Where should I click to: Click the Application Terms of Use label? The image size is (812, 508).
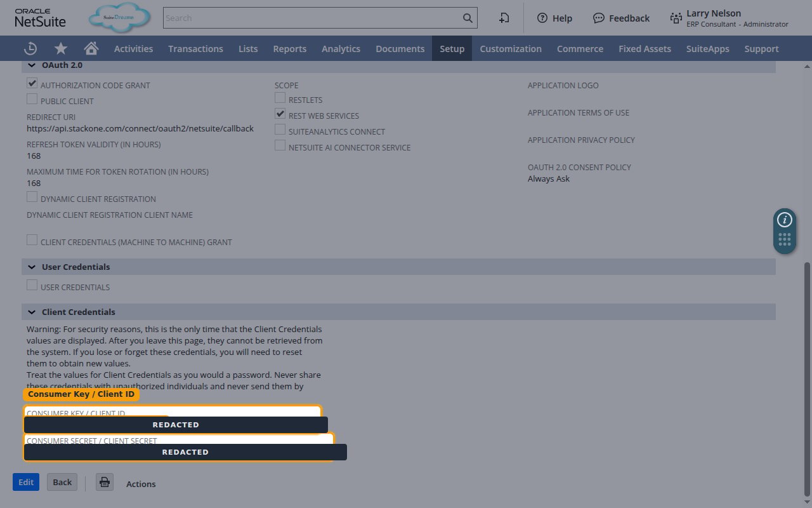pyautogui.click(x=579, y=112)
